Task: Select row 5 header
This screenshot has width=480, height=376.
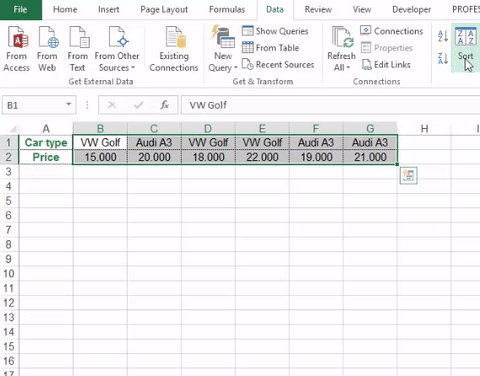Action: [x=9, y=201]
